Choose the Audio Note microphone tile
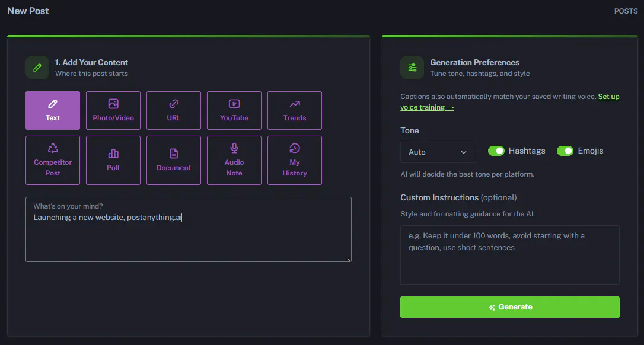This screenshot has width=644, height=345. pyautogui.click(x=234, y=160)
